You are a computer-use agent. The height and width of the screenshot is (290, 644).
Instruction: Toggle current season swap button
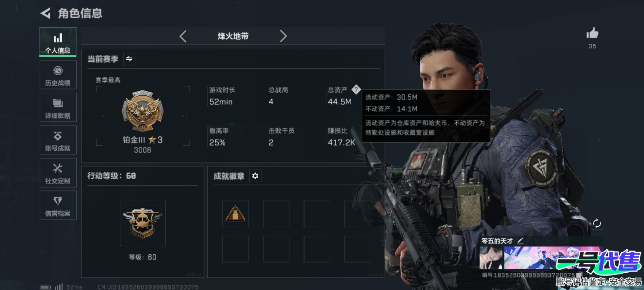(129, 59)
